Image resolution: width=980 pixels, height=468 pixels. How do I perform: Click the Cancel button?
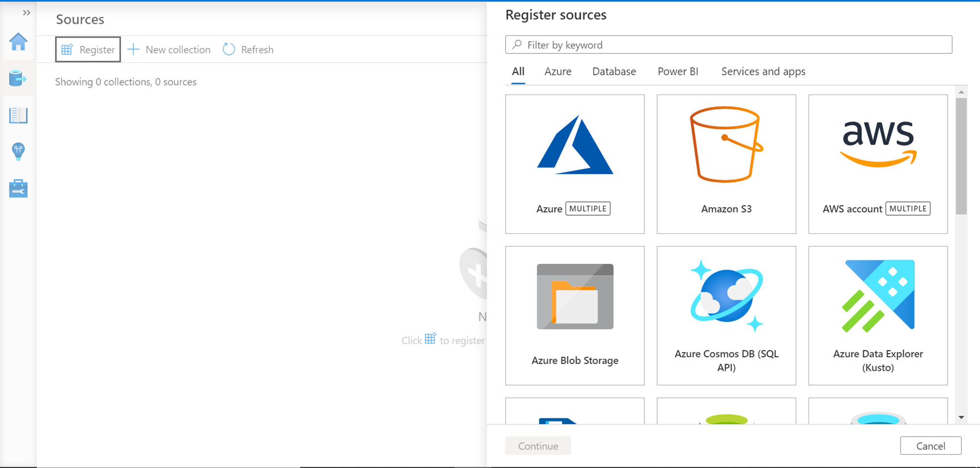pos(931,446)
